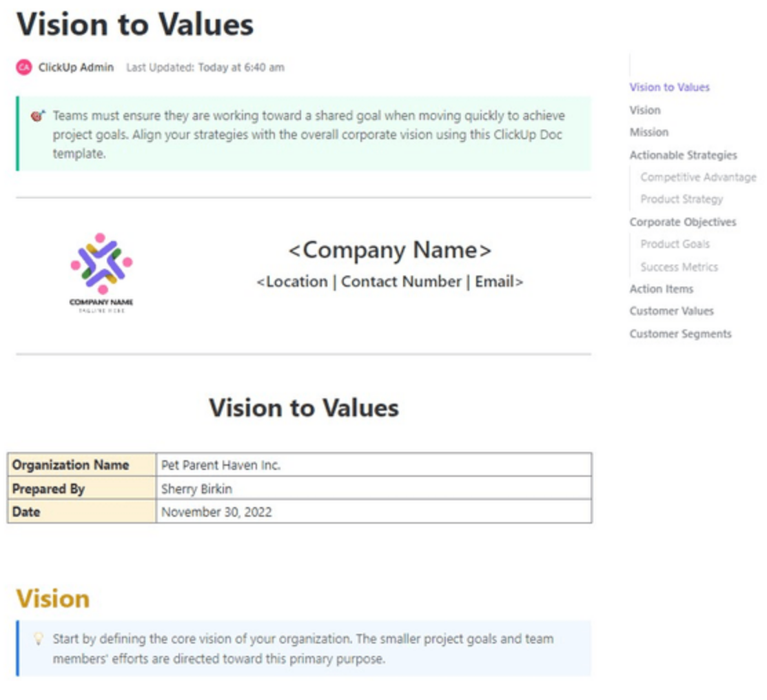Jump to Vision section in outline

645,110
